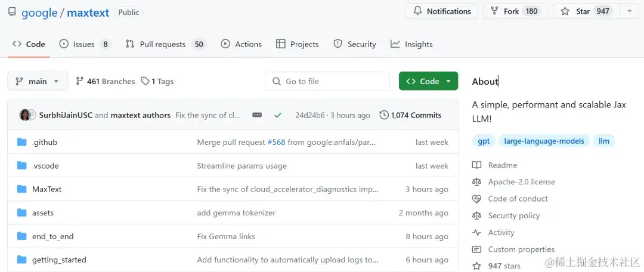Viewport: 644px width, 272px height.
Task: Open the Security tab
Action: pos(355,44)
